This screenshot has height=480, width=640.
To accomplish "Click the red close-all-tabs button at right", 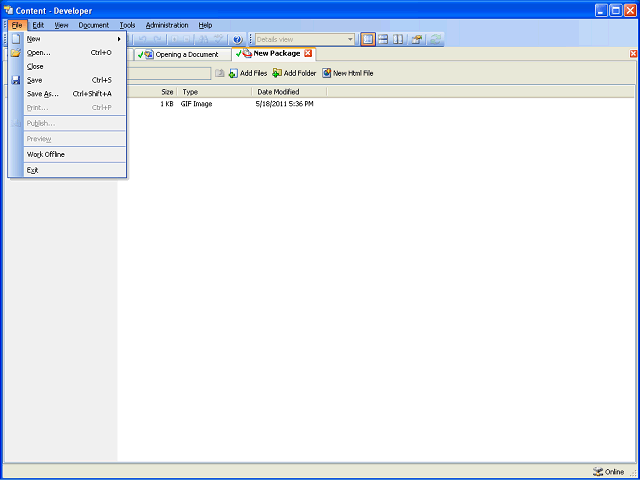I will click(x=633, y=54).
